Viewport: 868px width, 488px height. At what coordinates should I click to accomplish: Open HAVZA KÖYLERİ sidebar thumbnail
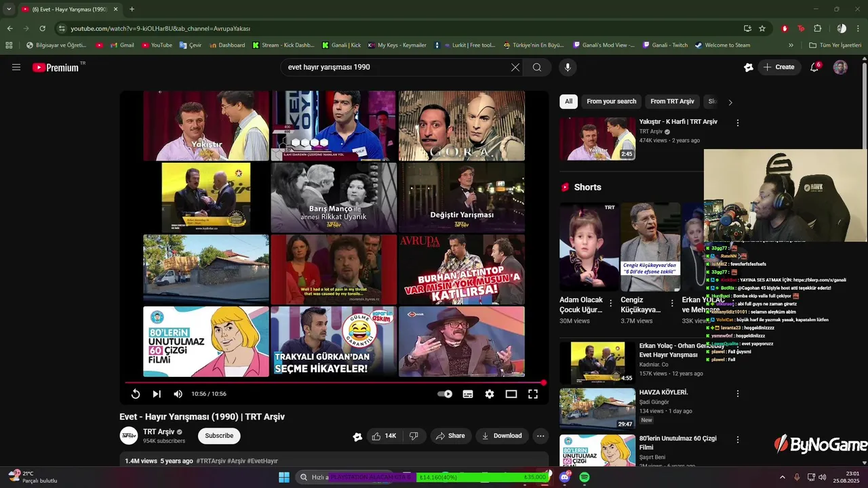pyautogui.click(x=597, y=409)
